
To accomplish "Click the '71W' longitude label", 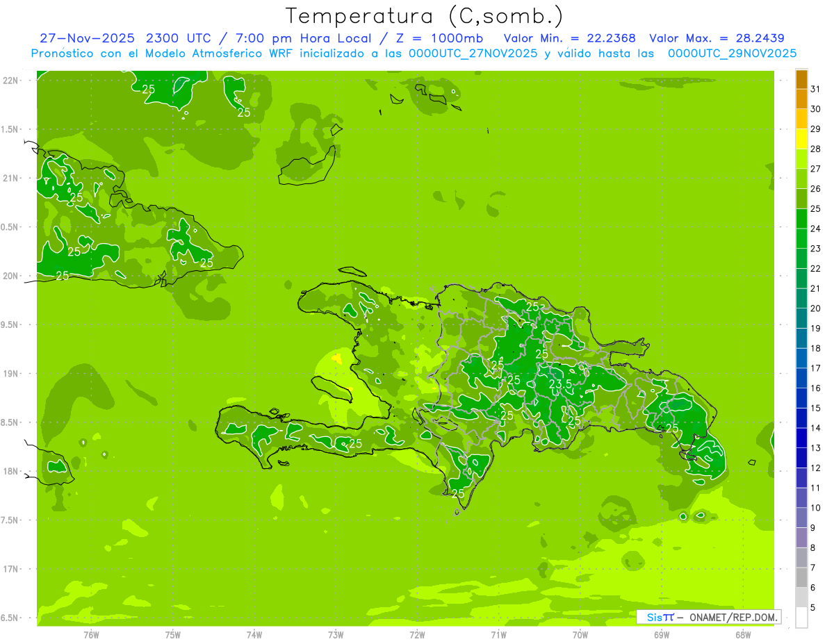I will click(x=498, y=635).
